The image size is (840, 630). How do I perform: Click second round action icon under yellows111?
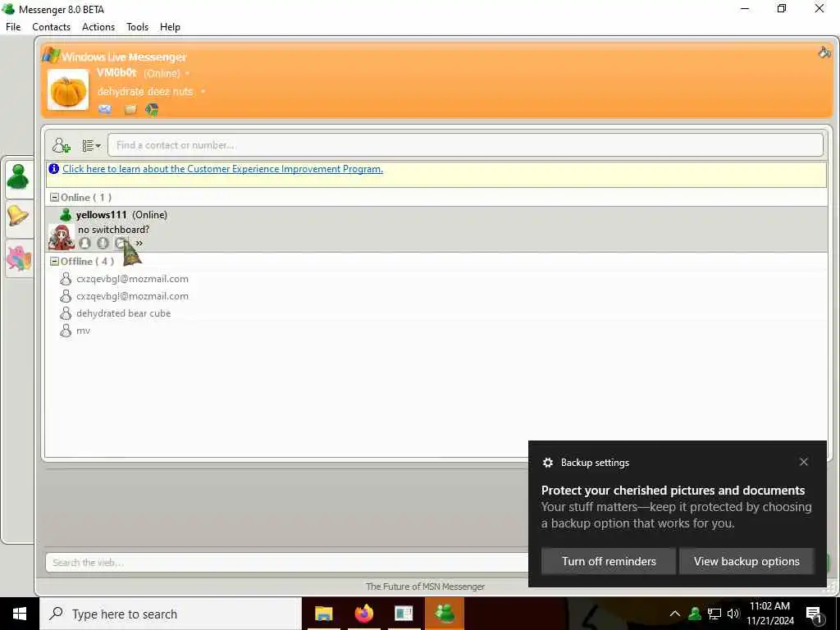tap(103, 243)
